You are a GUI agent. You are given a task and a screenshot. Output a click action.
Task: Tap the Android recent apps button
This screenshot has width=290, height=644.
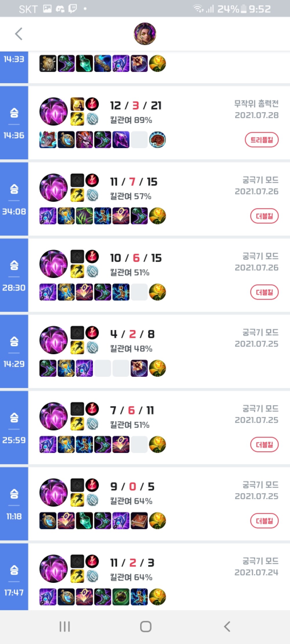[65, 627]
